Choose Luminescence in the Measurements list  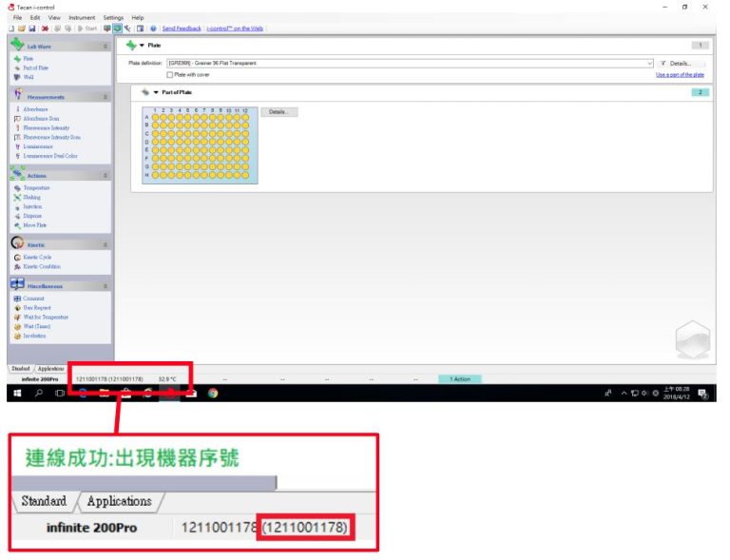point(38,146)
